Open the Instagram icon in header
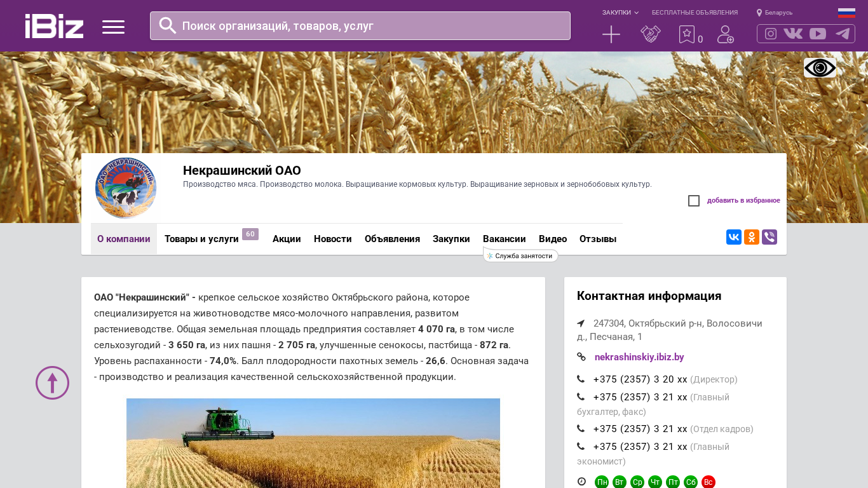868x488 pixels. coord(771,34)
